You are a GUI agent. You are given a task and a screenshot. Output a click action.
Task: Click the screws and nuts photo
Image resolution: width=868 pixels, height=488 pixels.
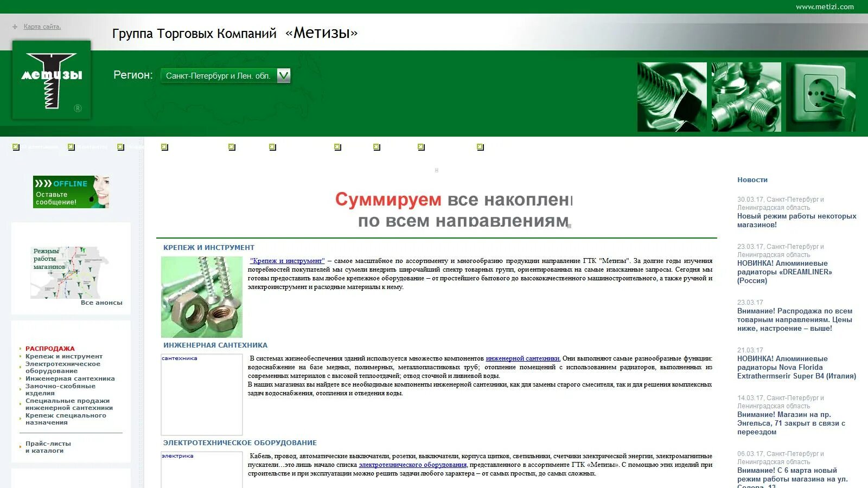[202, 297]
